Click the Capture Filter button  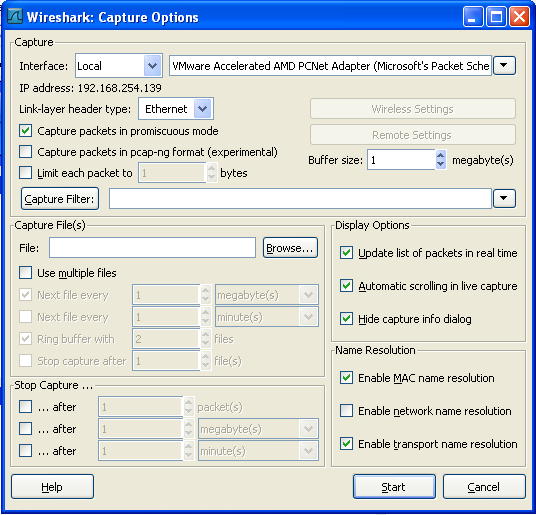point(60,199)
